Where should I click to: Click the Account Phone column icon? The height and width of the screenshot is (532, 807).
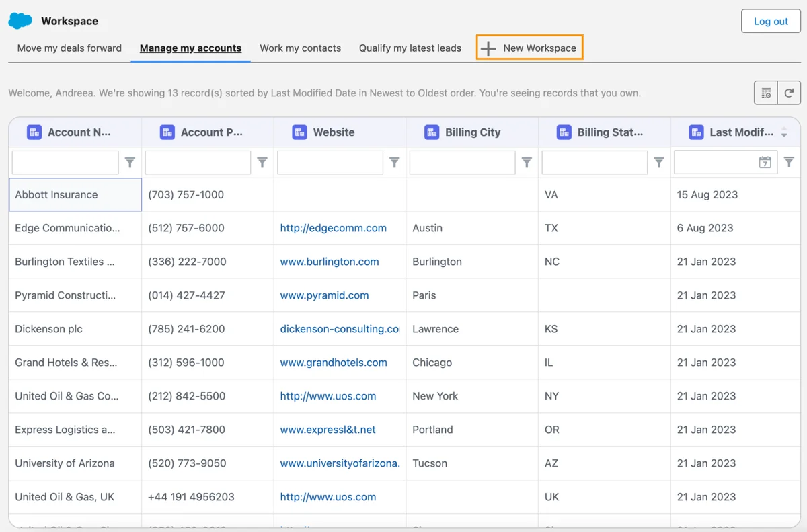(x=167, y=132)
